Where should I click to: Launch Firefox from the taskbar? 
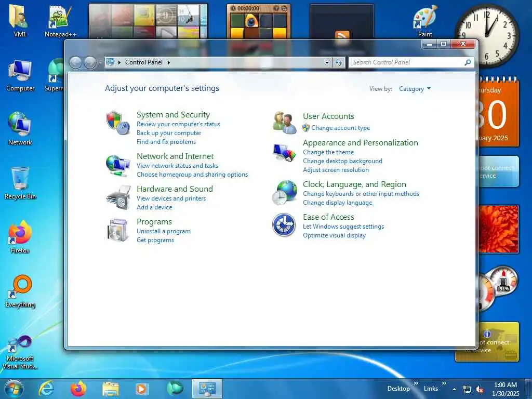[78, 389]
